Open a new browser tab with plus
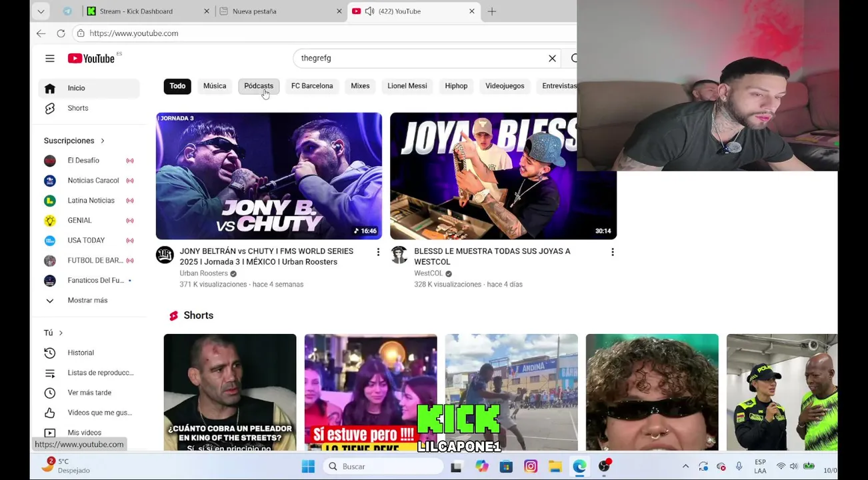Screen dimensions: 868x480 click(492, 11)
